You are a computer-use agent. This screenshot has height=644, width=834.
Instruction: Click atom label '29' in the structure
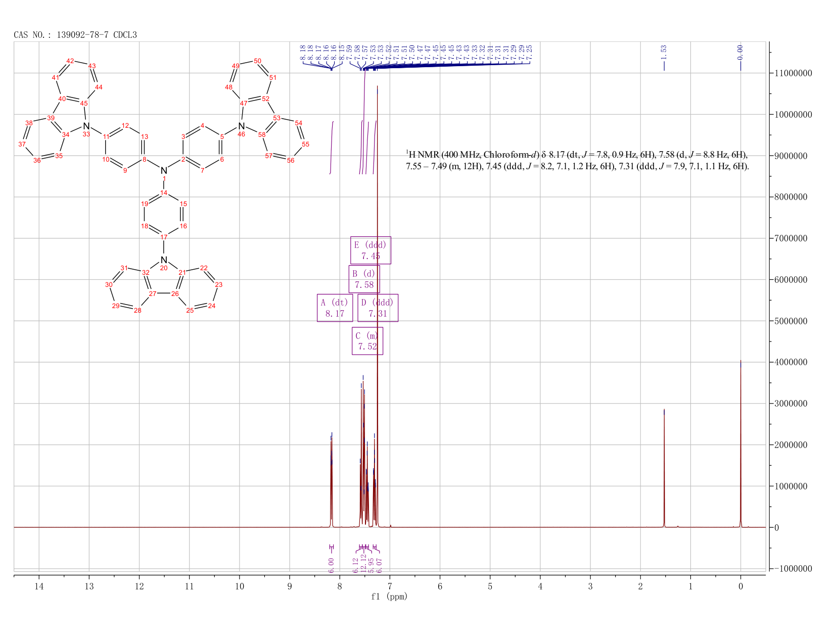pyautogui.click(x=116, y=306)
